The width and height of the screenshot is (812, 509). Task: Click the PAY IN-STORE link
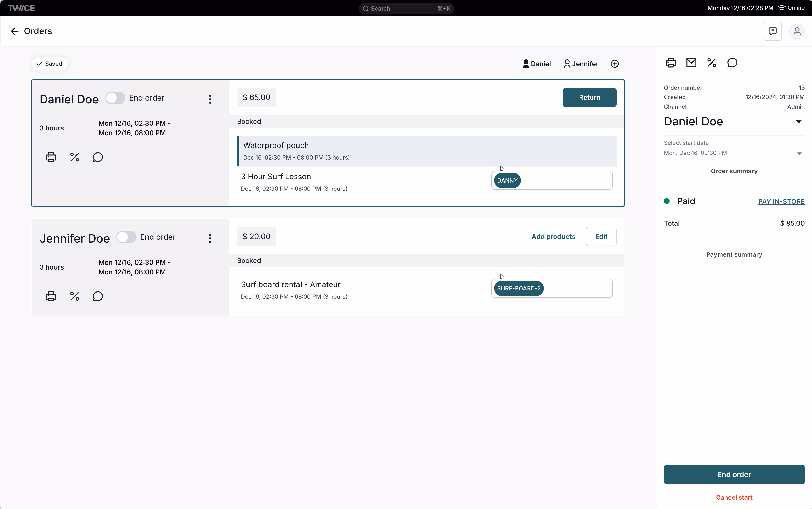(781, 201)
